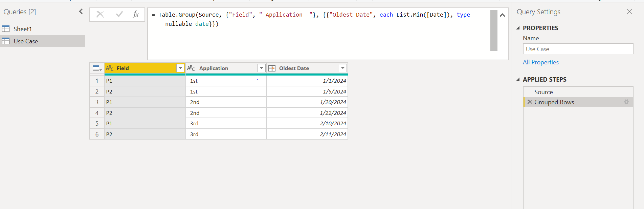Collapse the Queries pane with the chevron
644x209 pixels.
point(81,12)
